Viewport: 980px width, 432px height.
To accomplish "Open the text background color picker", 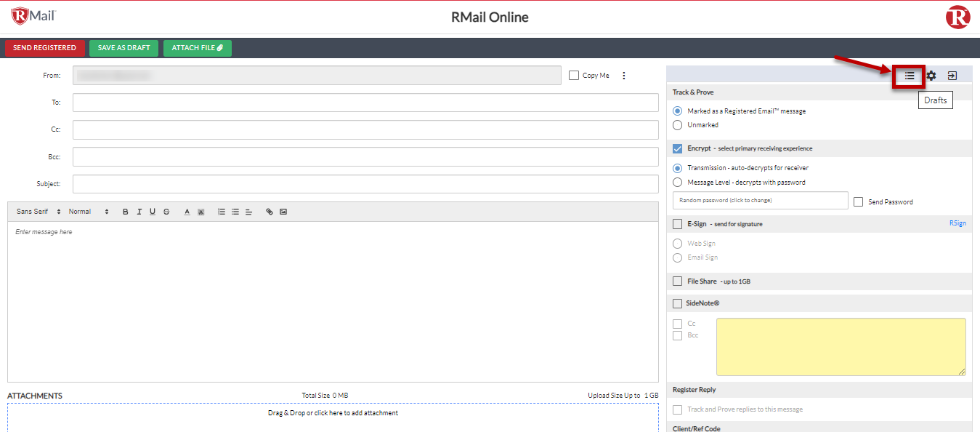I will tap(201, 212).
